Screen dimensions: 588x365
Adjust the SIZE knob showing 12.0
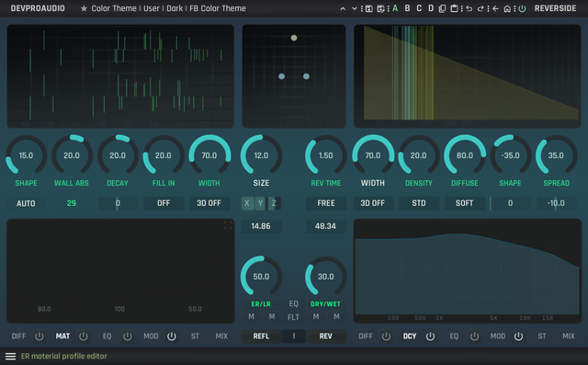pyautogui.click(x=261, y=155)
